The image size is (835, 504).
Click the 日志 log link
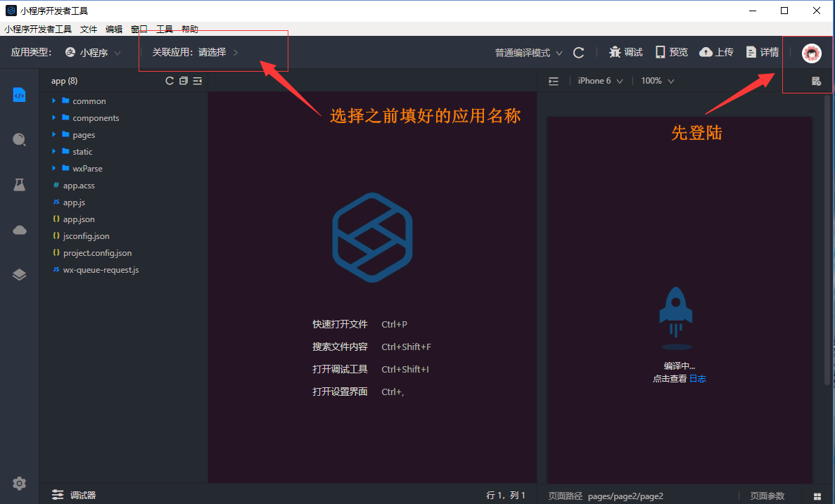697,379
